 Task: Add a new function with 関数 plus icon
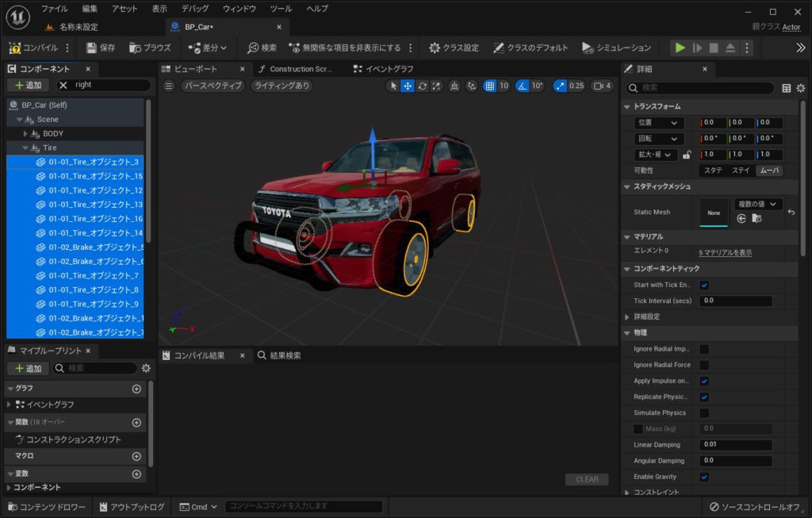pyautogui.click(x=136, y=423)
